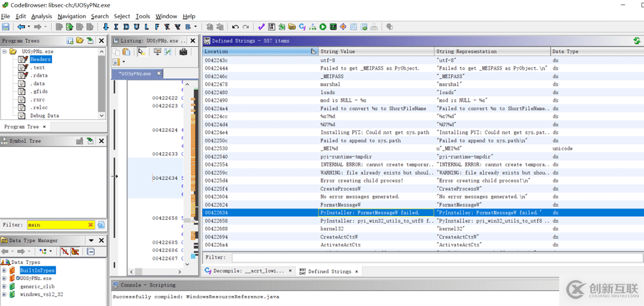Toggle the Listing cursor selection icon

coord(141,52)
